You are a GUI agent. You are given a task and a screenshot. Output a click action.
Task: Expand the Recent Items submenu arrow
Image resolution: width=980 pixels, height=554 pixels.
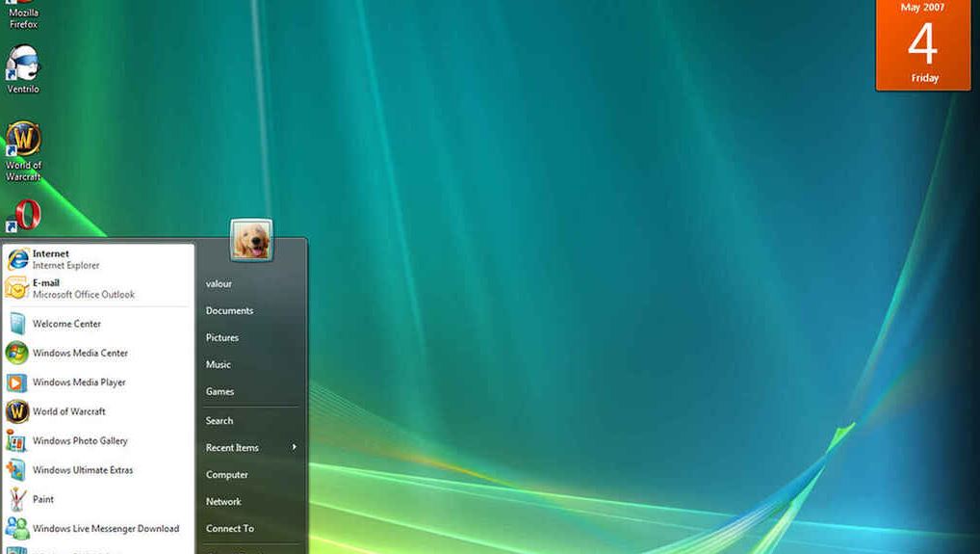(x=294, y=447)
